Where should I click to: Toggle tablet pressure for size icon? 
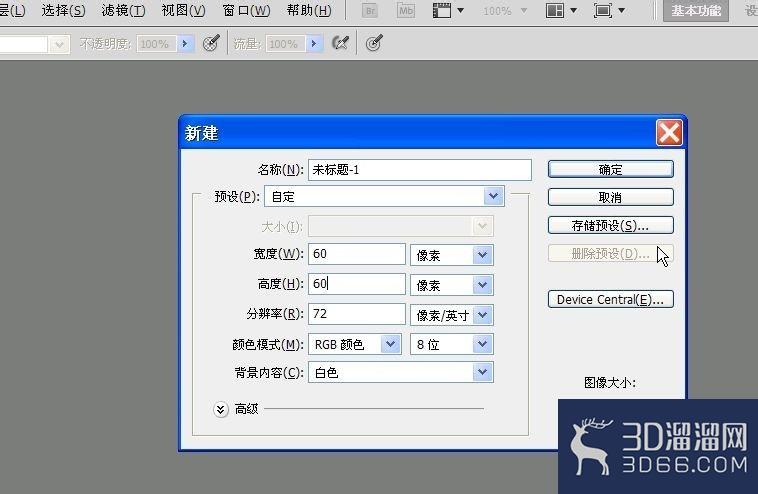point(374,44)
